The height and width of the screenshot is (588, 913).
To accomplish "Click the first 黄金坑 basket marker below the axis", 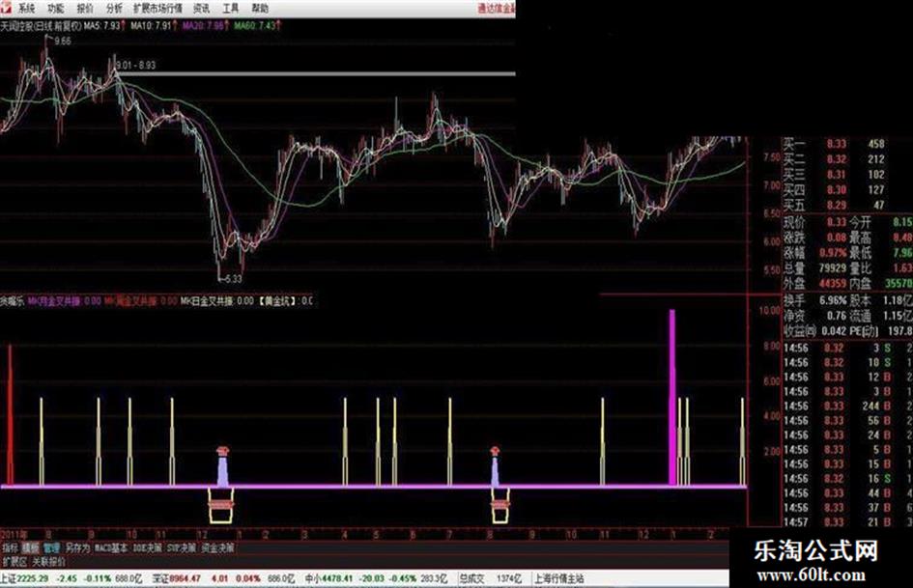I will point(221,505).
